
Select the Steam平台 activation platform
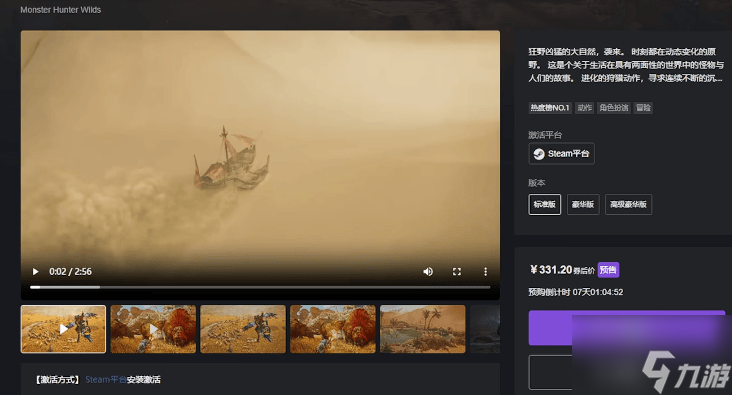(562, 154)
